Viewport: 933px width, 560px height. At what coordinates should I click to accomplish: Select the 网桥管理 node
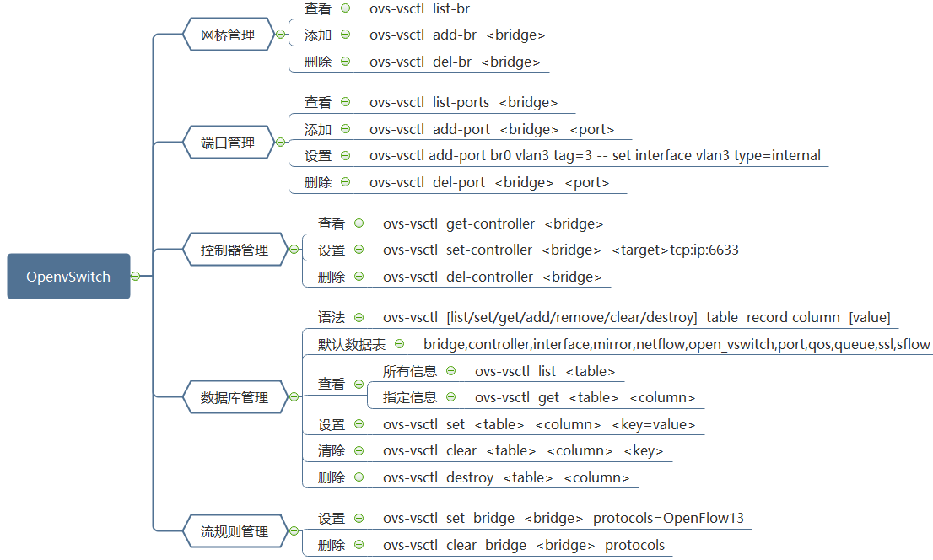tap(228, 35)
